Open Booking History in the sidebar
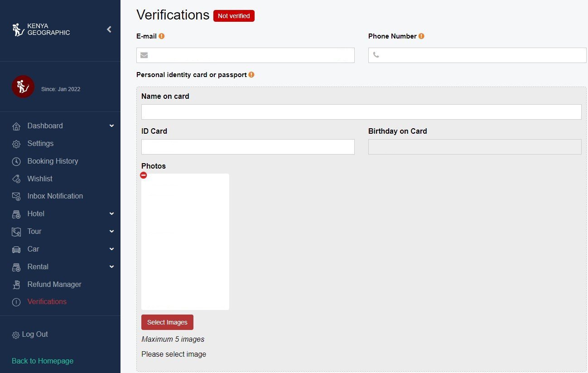 (53, 161)
